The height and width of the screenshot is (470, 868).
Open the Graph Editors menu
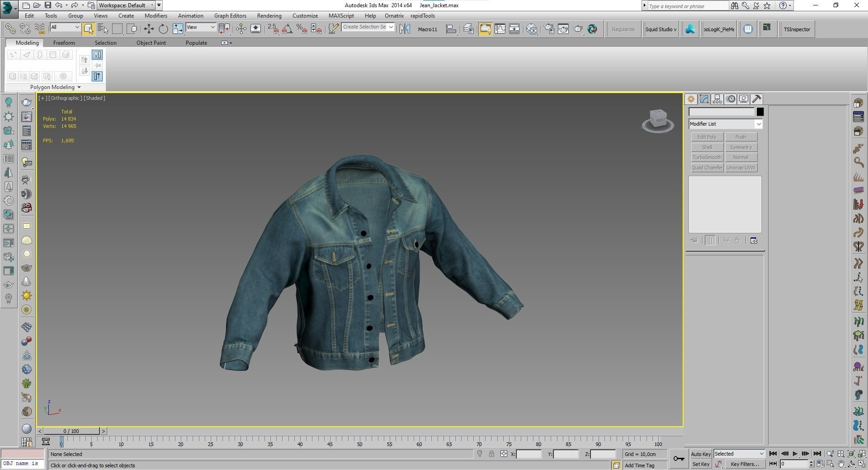coord(230,16)
